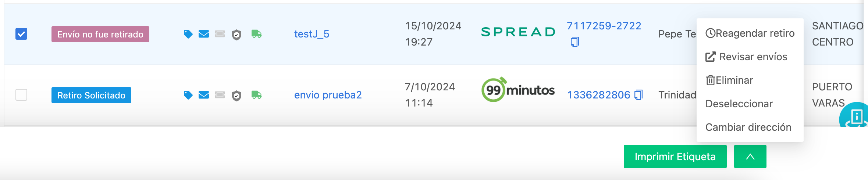
Task: Click the Imprimir Etiqueta button
Action: (675, 156)
